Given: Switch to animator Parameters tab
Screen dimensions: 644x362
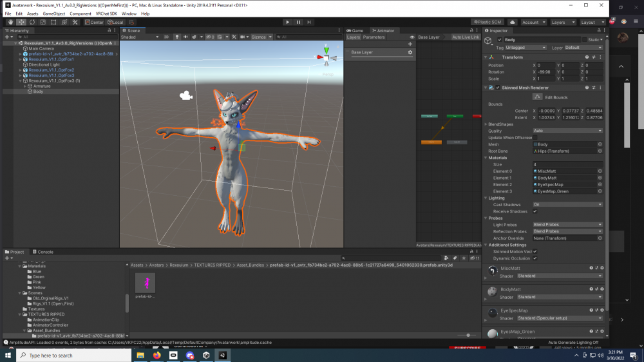Looking at the screenshot, I should click(x=374, y=37).
